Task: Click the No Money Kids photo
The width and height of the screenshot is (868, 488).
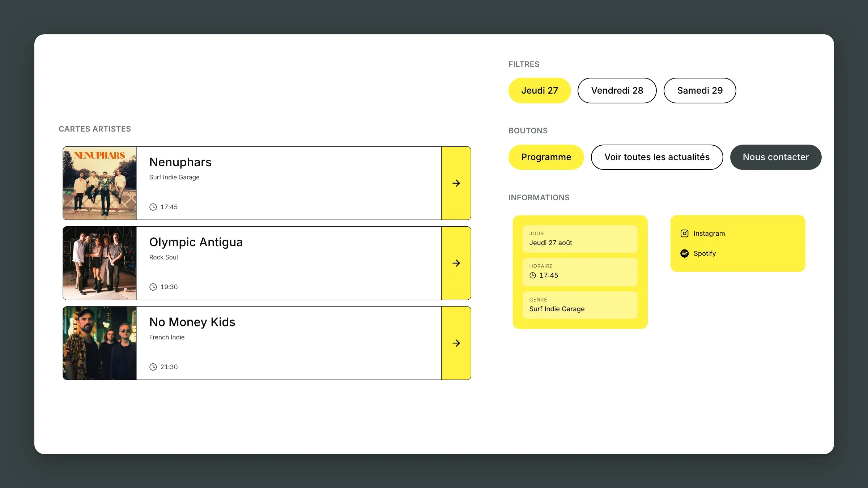Action: coord(100,343)
